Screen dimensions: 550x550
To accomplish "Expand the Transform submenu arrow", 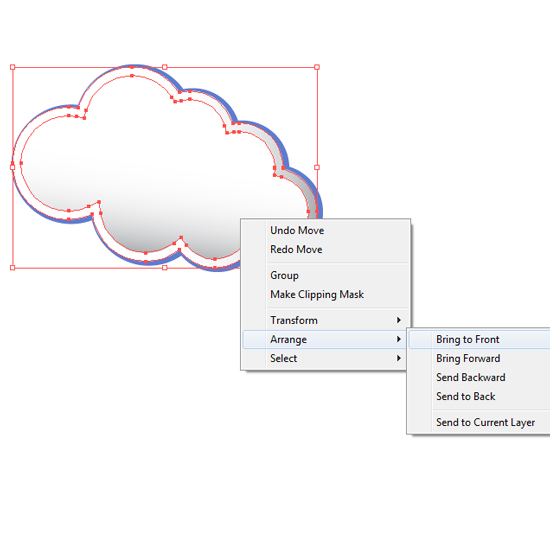I will click(398, 320).
